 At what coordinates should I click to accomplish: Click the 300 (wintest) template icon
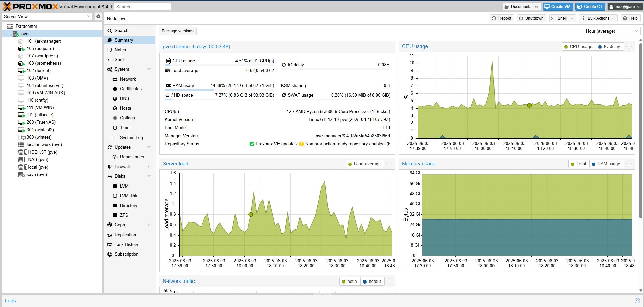(x=22, y=137)
